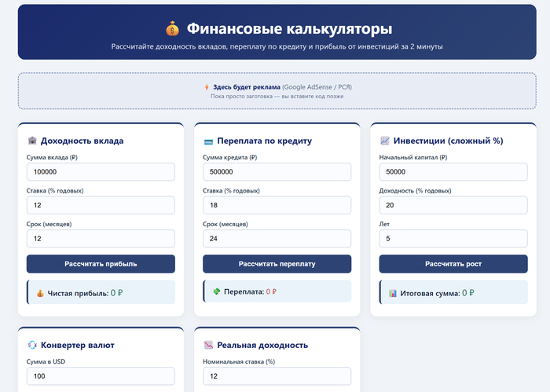Screen dimensions: 550x392
Task: Click the bank icon beside Доходность вклада
Action: (x=32, y=141)
